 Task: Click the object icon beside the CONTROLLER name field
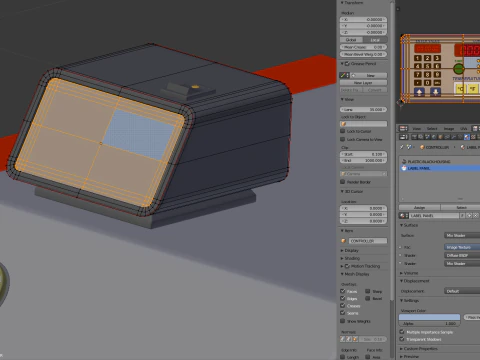344,241
